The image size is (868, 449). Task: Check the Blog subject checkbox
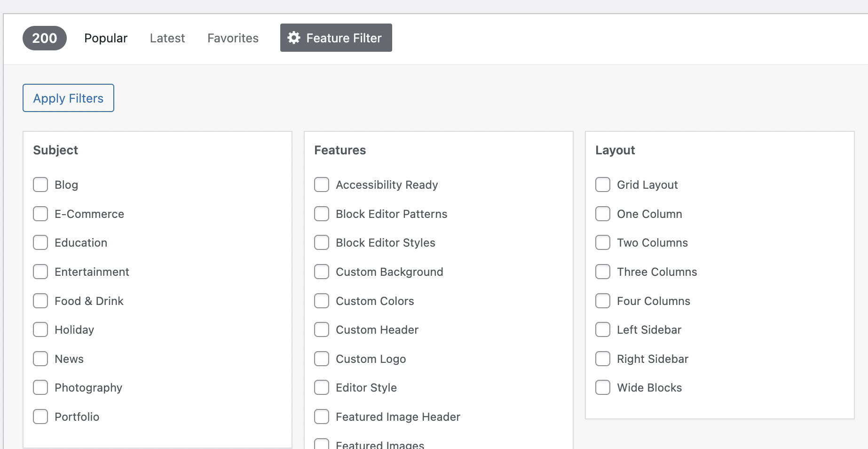[40, 184]
